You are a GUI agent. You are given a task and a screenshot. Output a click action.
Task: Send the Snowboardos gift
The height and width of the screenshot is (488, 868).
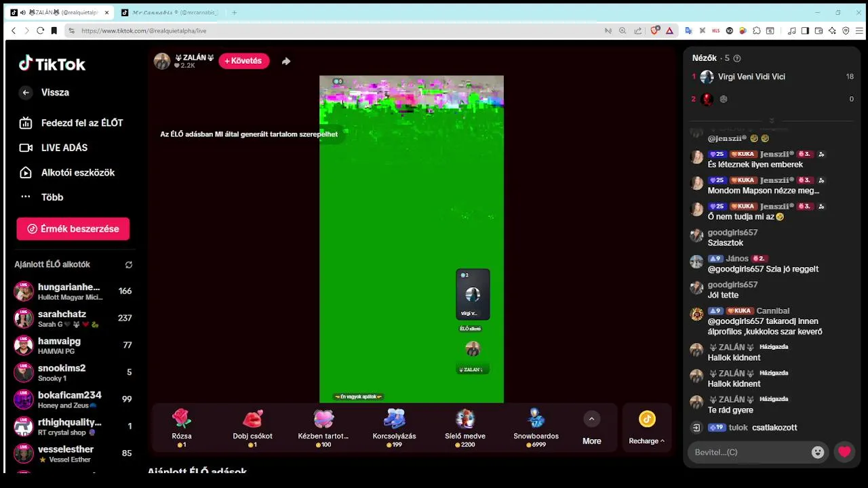coord(536,428)
